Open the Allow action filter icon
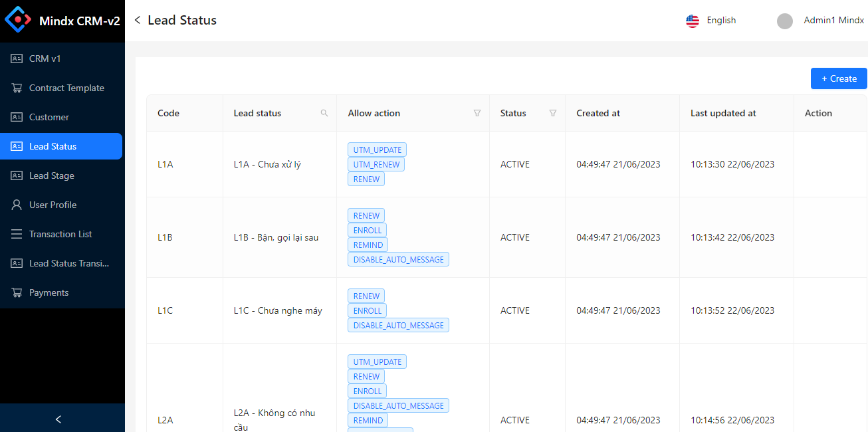The height and width of the screenshot is (432, 868). 477,113
